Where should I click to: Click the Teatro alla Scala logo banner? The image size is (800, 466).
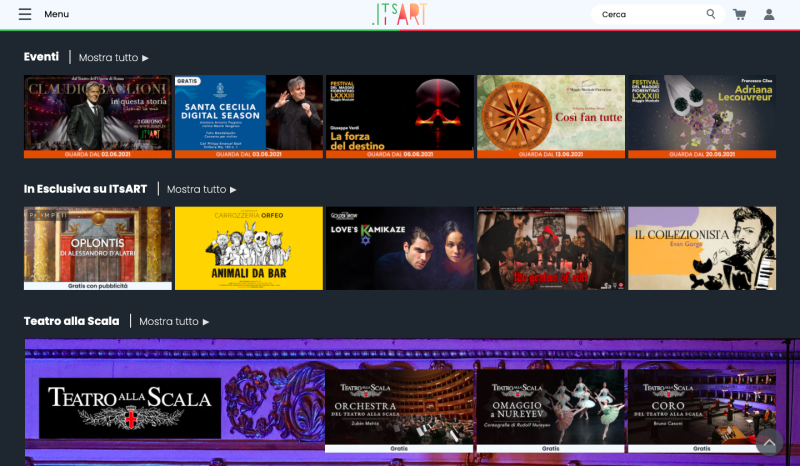(x=130, y=408)
